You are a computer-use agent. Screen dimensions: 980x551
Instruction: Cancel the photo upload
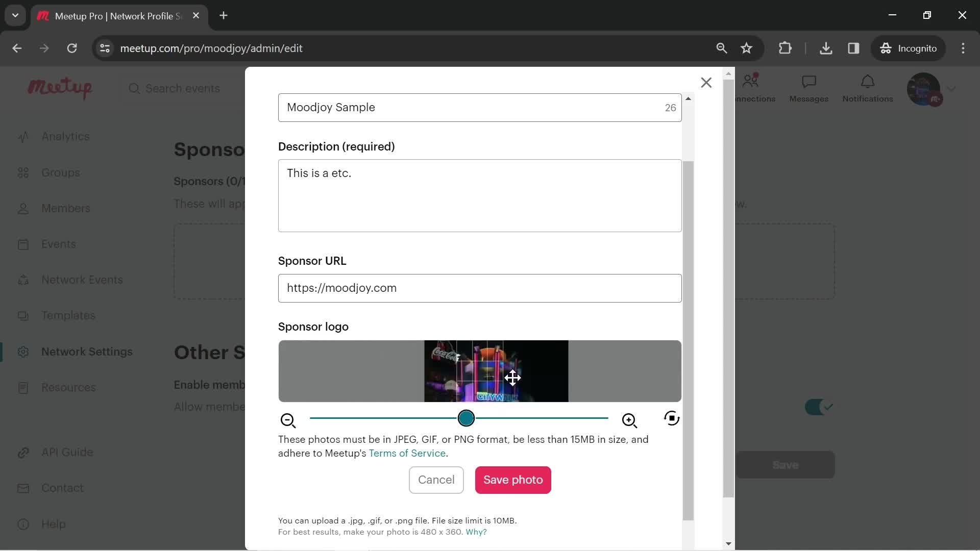point(436,480)
